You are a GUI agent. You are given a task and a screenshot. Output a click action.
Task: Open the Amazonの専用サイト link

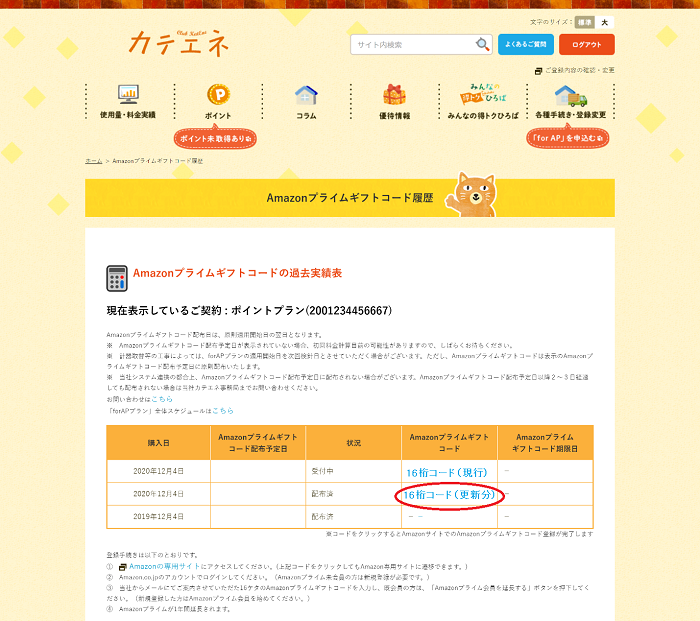[x=164, y=567]
